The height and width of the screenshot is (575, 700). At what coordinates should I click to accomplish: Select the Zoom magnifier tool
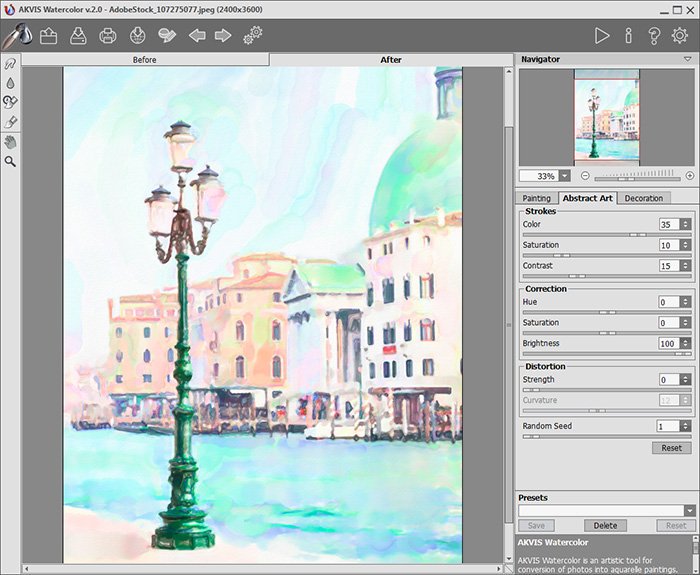click(11, 160)
